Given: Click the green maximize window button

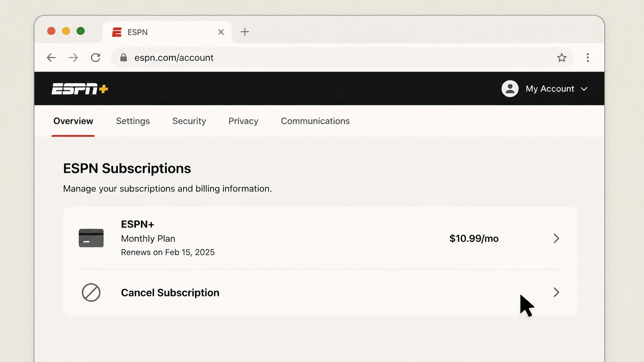Looking at the screenshot, I should (80, 31).
